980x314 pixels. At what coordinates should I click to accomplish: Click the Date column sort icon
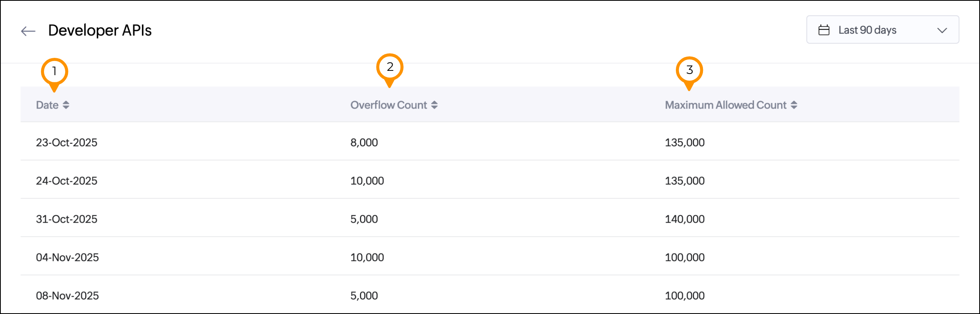66,105
